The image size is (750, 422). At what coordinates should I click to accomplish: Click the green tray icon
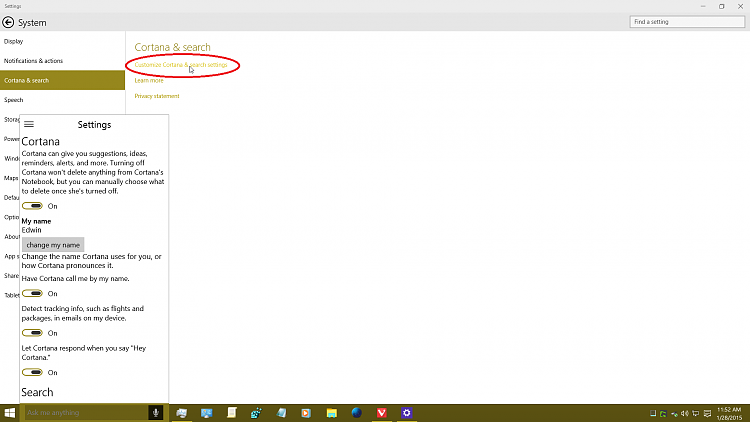pos(663,413)
